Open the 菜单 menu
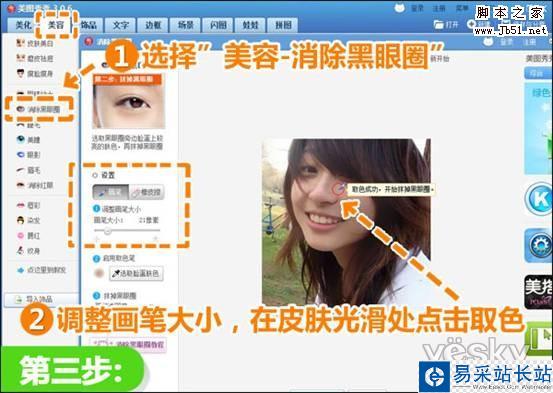 (x=462, y=8)
